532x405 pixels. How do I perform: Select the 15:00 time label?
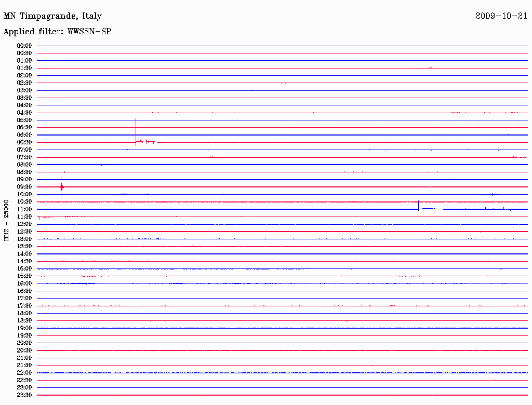24,268
